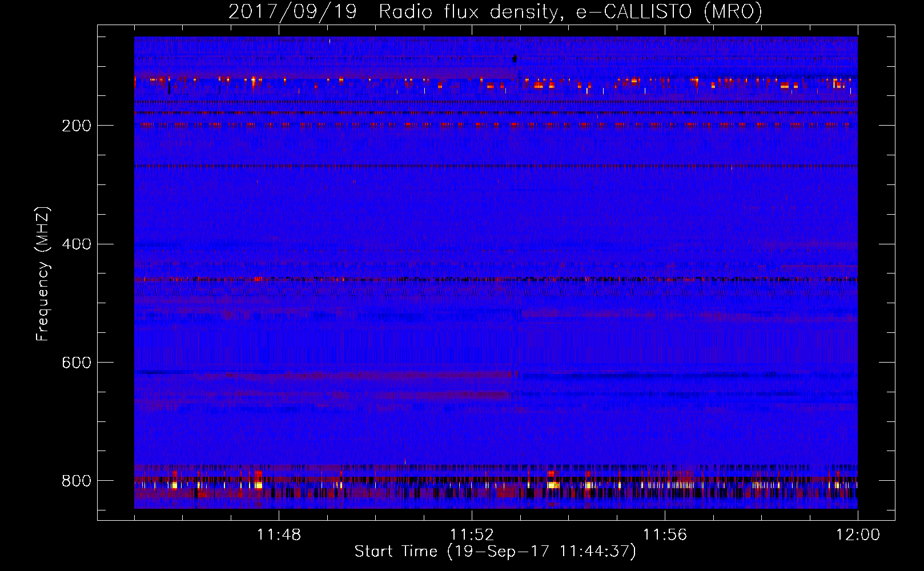Click the 800 frequency tick label
Image resolution: width=924 pixels, height=571 pixels.
77,481
